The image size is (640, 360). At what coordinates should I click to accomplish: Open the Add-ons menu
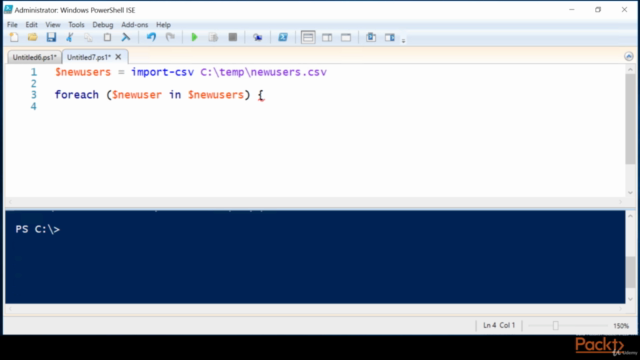point(134,24)
